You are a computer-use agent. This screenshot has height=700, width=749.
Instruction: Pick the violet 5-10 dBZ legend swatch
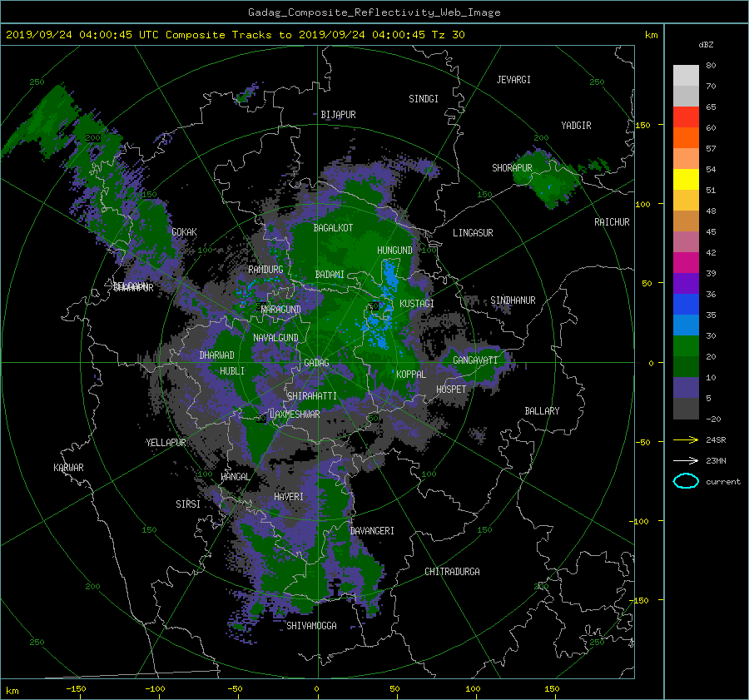(686, 388)
